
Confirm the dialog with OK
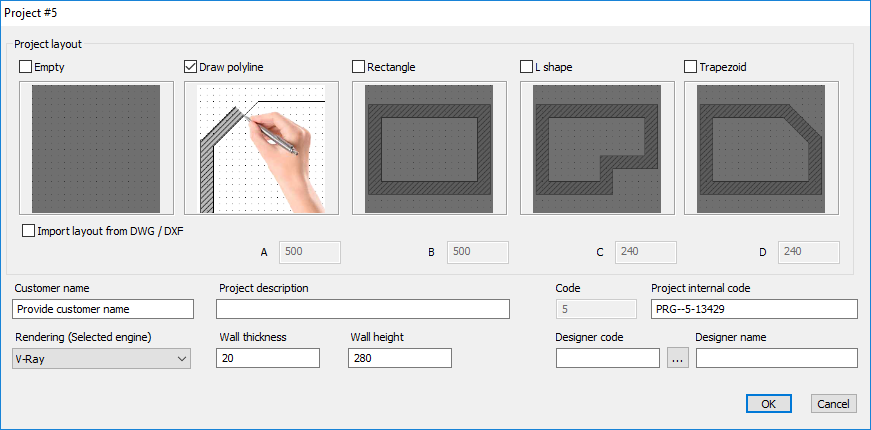769,404
